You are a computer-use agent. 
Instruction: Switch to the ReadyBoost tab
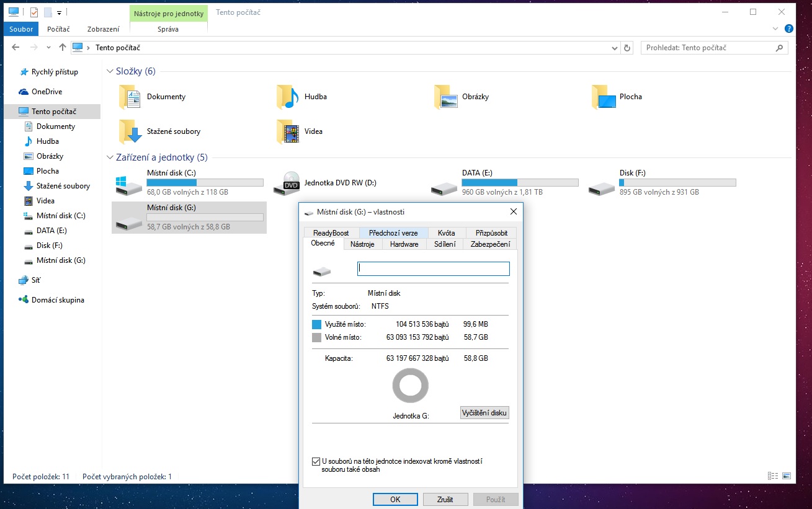click(331, 233)
